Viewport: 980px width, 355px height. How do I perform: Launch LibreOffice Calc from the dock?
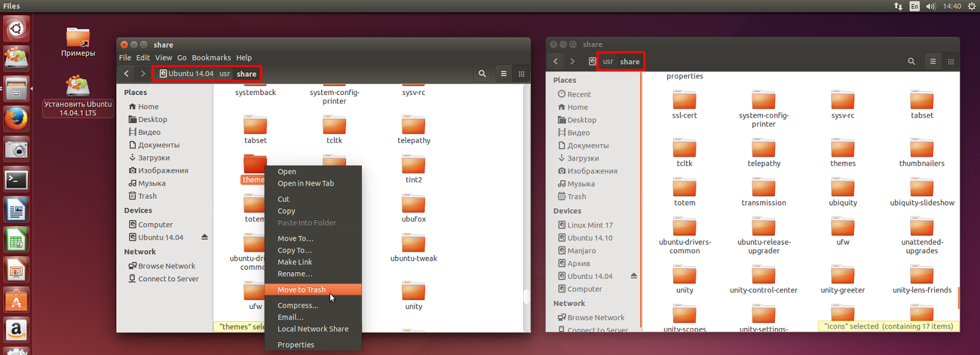17,240
